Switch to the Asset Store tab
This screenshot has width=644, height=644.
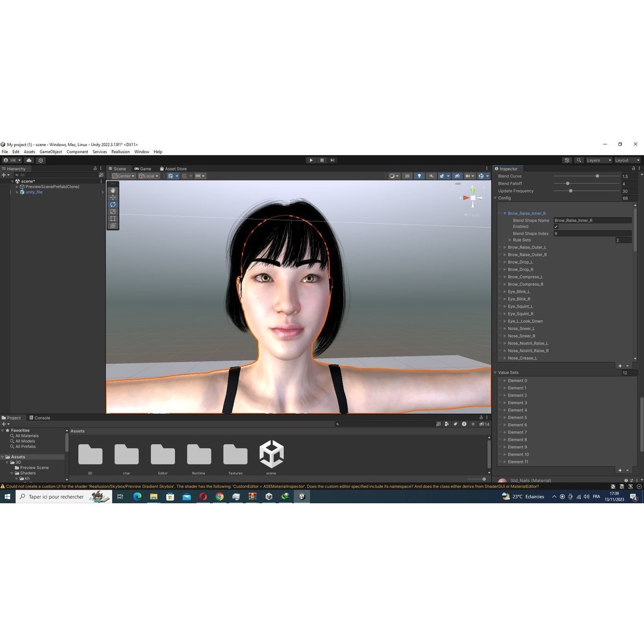click(x=173, y=169)
